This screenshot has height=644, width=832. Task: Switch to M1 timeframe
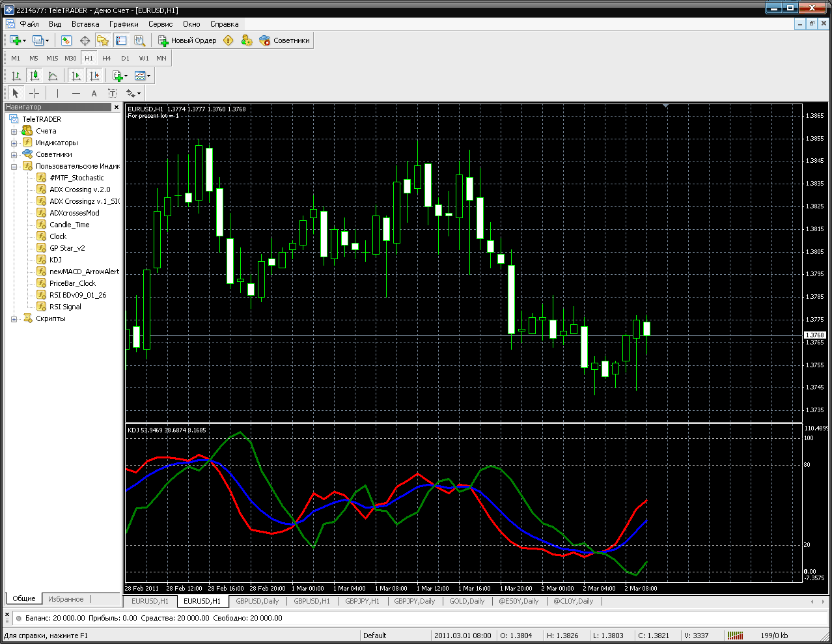16,58
